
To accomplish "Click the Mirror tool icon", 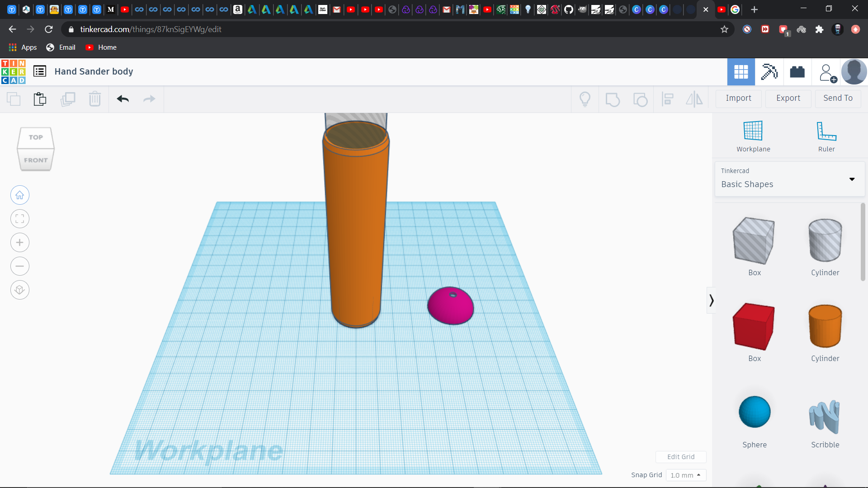I will tap(694, 99).
